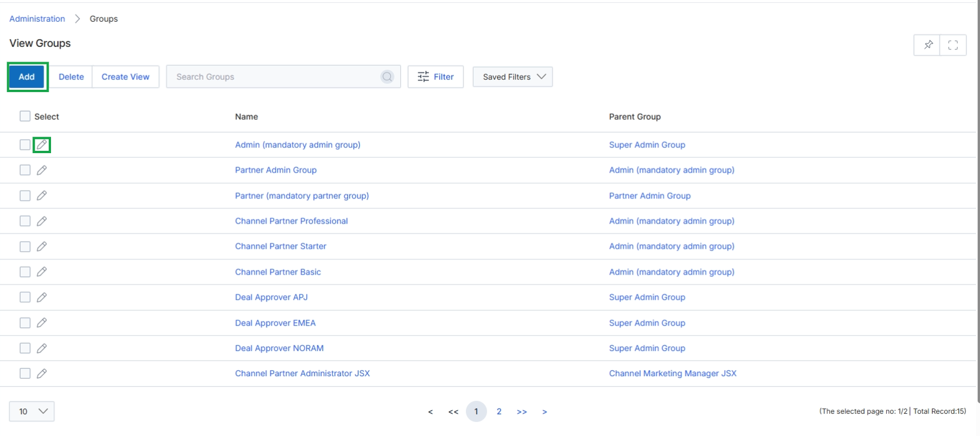Viewport: 980px width, 436px height.
Task: Edit the Deal Approver EMEA group
Action: coord(42,323)
